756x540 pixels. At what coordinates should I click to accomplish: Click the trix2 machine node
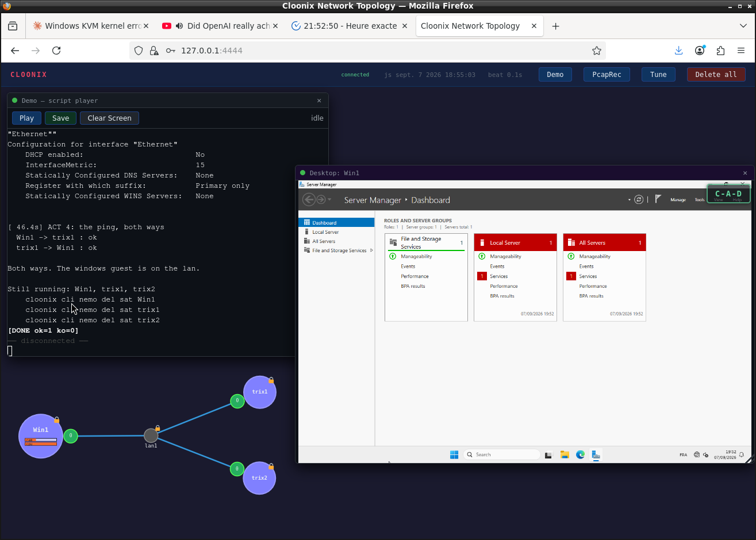coord(259,478)
